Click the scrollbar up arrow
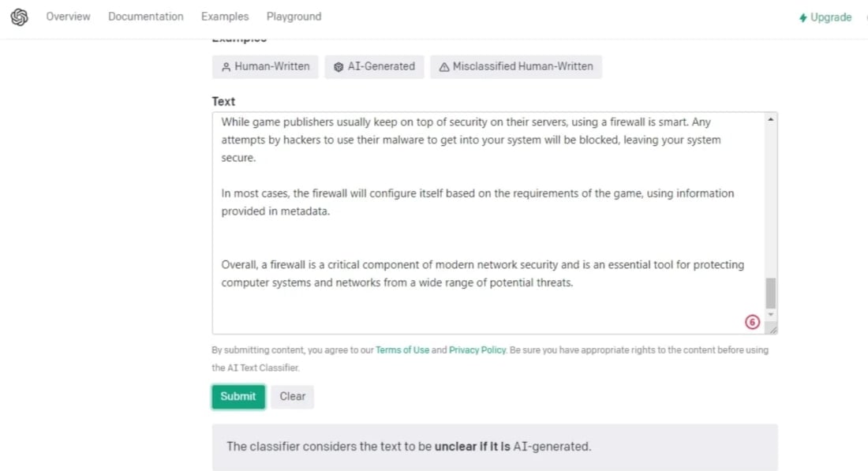Viewport: 868px width, 471px height. tap(771, 120)
